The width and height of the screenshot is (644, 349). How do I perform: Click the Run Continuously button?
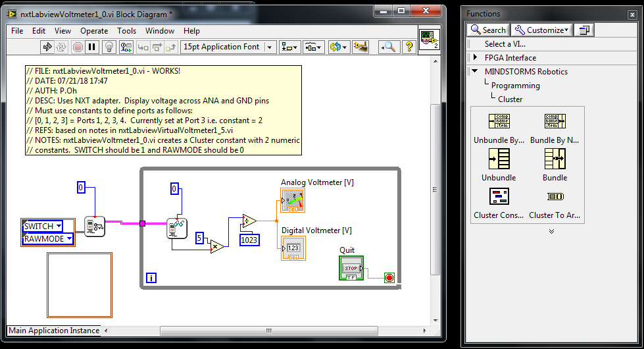[61, 47]
